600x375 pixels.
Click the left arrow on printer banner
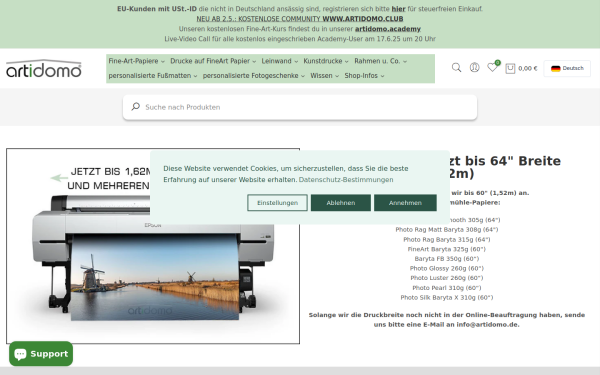(59, 178)
